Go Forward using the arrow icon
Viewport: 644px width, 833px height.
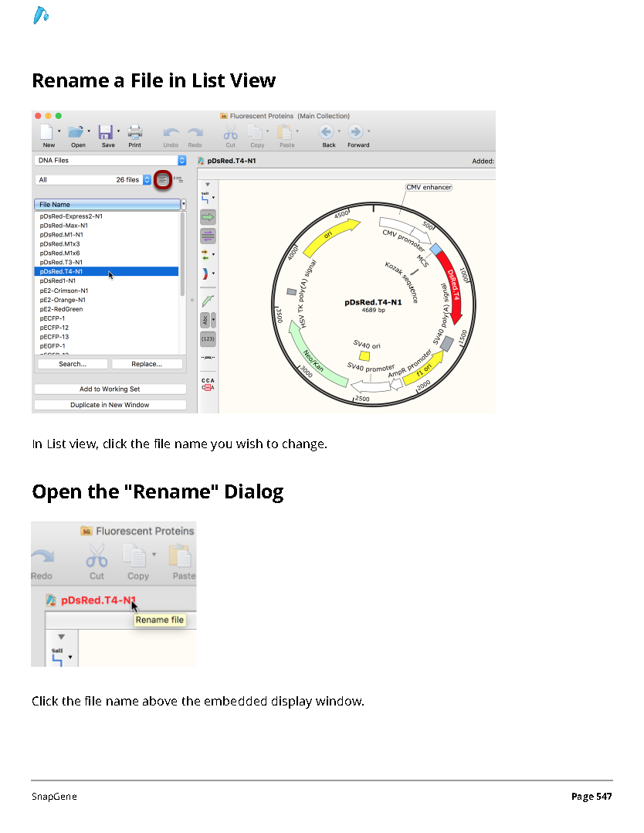[356, 131]
